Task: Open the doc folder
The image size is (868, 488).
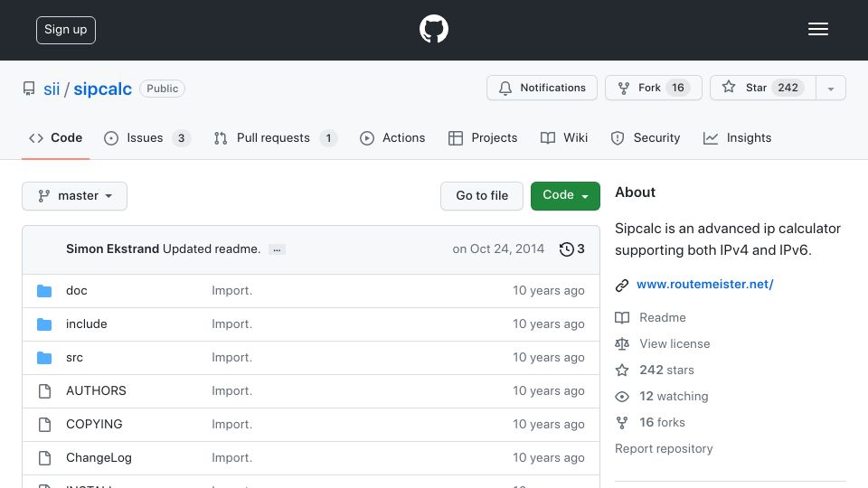Action: click(76, 290)
